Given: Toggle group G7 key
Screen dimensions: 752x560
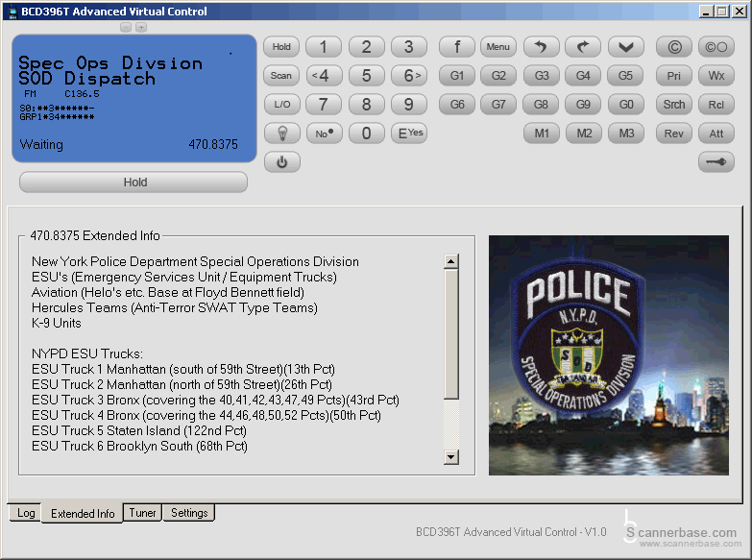Looking at the screenshot, I should [x=498, y=104].
